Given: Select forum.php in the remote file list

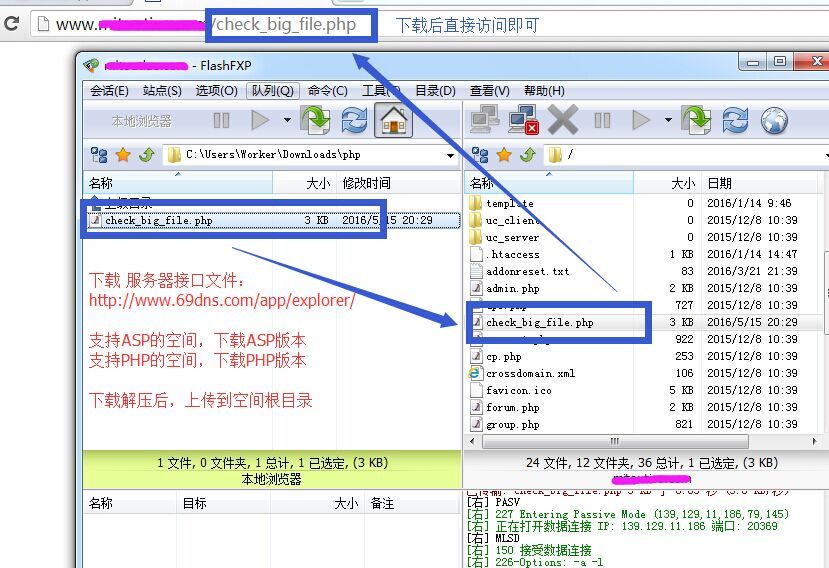Looking at the screenshot, I should (512, 408).
